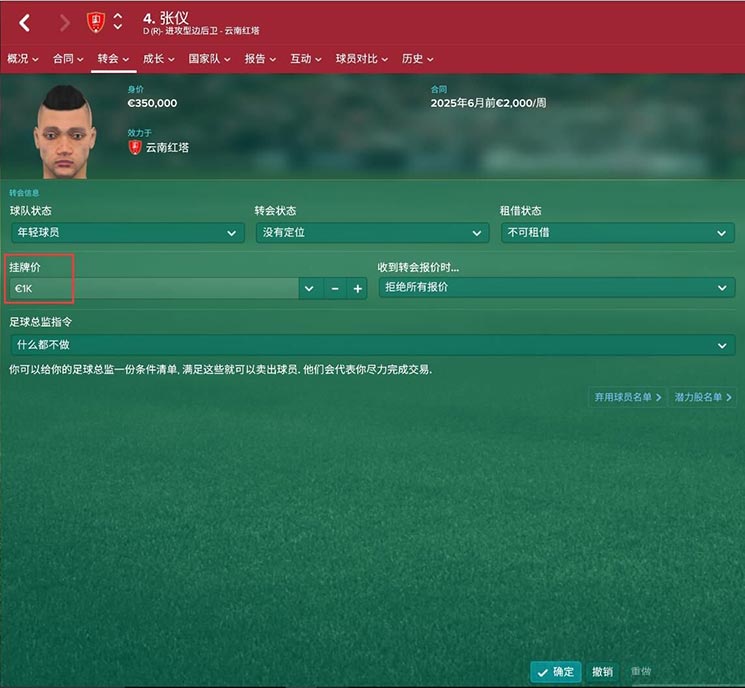The image size is (745, 688).
Task: Open the 合同 menu tab
Action: tap(68, 59)
